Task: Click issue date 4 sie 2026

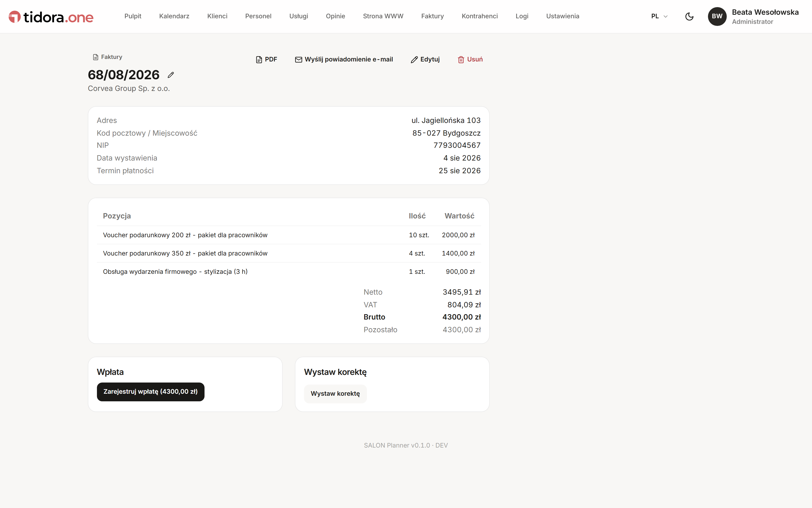Action: click(462, 158)
